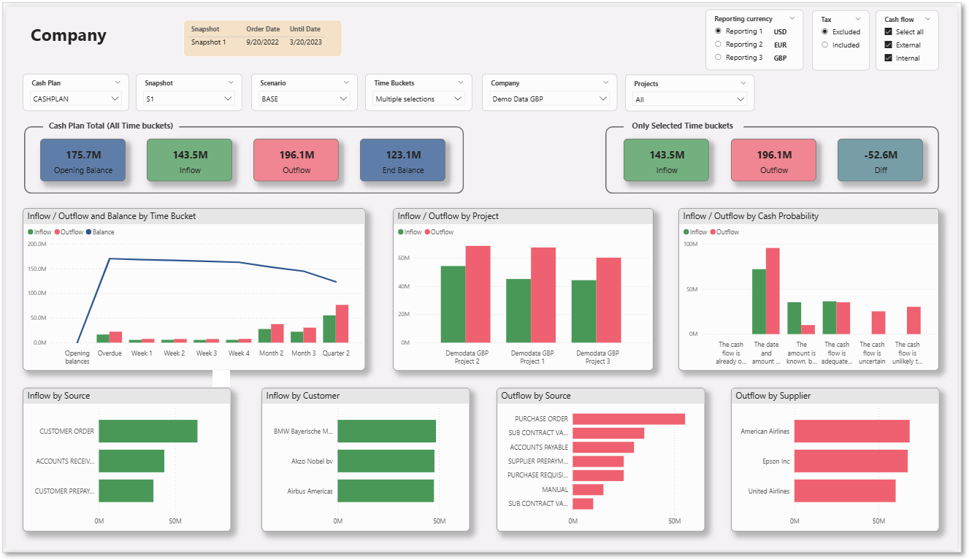Select the Diff -52.6M card

pyautogui.click(x=880, y=160)
